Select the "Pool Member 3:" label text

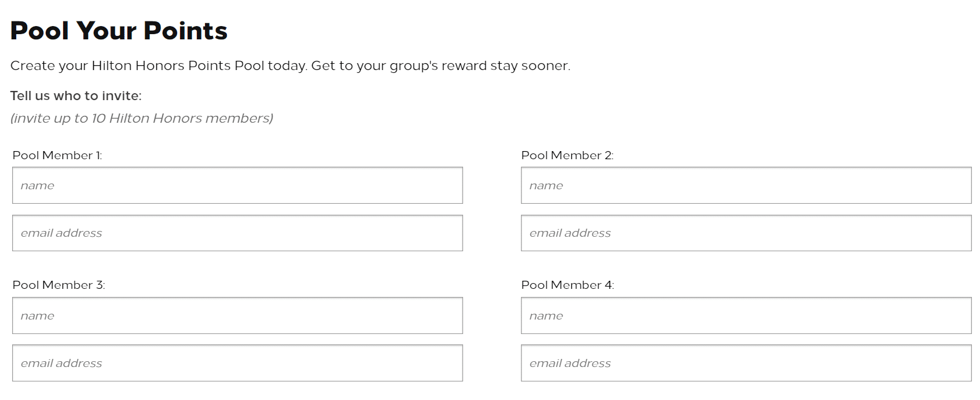[x=58, y=285]
